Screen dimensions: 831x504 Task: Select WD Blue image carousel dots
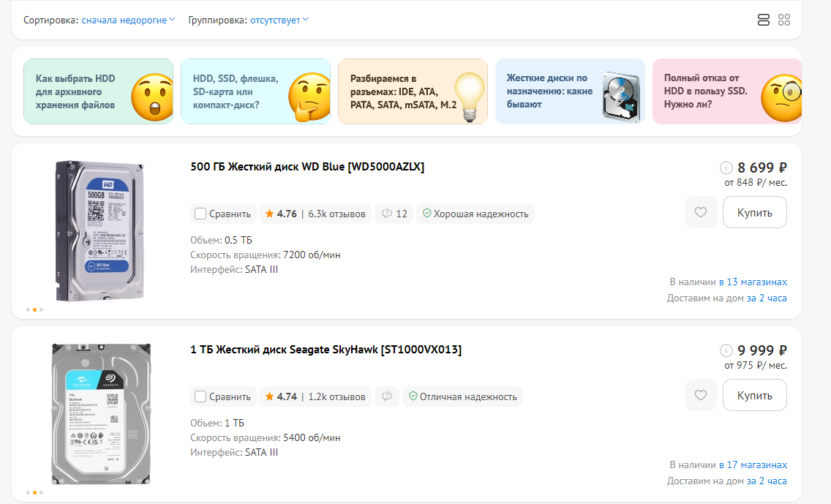(34, 309)
